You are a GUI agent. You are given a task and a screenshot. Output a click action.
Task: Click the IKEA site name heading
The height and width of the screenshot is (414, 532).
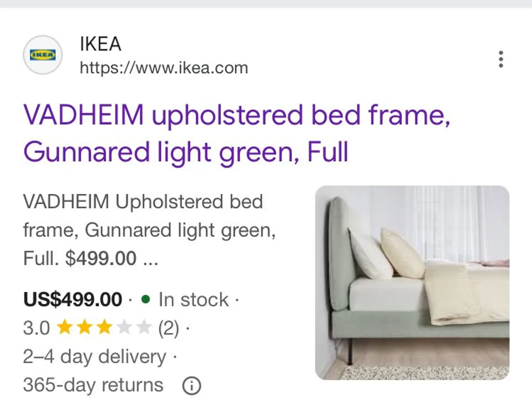pos(100,44)
